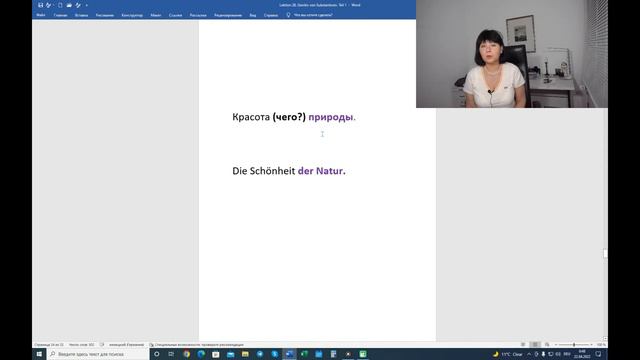640x360 pixels.
Task: Click the bold '(чего?)' text
Action: click(289, 117)
